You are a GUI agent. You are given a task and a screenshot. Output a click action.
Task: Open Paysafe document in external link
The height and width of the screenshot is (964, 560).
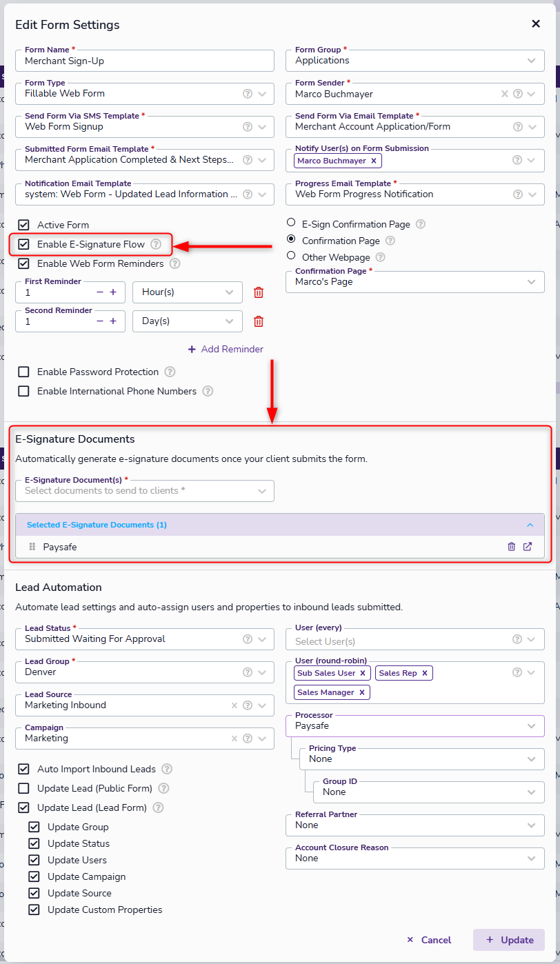[x=528, y=547]
